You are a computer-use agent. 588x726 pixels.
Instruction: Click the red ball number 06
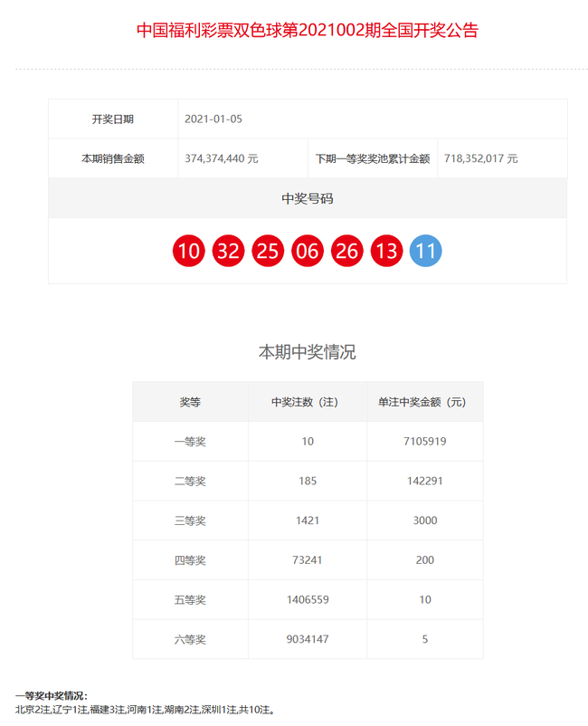[308, 251]
